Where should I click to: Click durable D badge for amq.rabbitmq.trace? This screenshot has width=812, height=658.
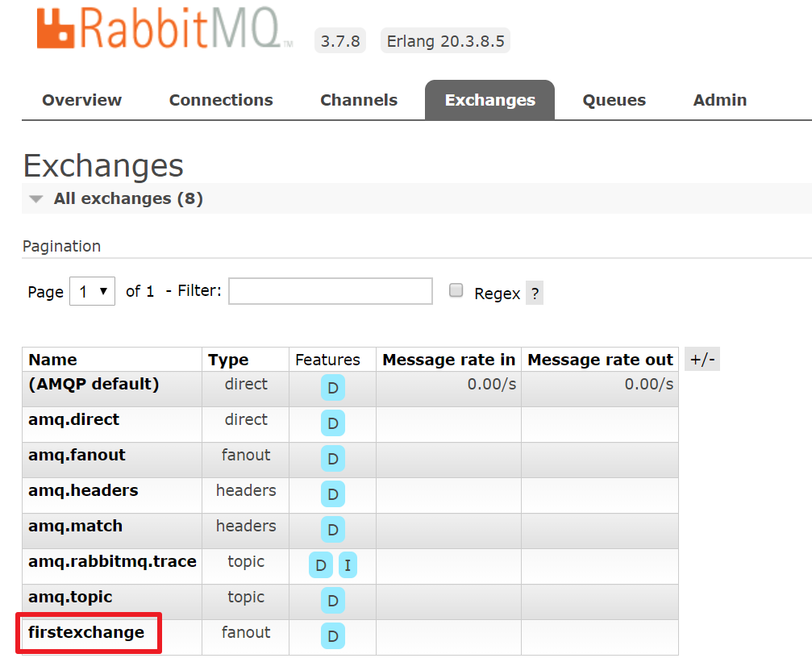(x=321, y=565)
